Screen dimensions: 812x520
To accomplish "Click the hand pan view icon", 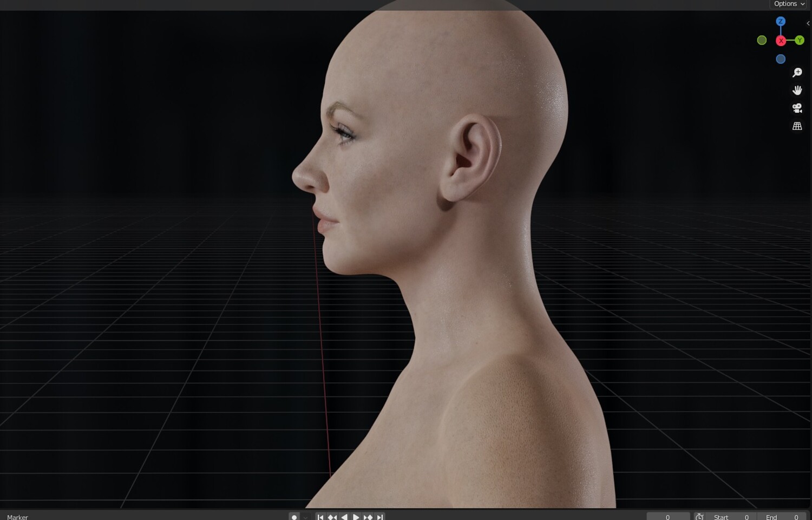I will point(797,90).
